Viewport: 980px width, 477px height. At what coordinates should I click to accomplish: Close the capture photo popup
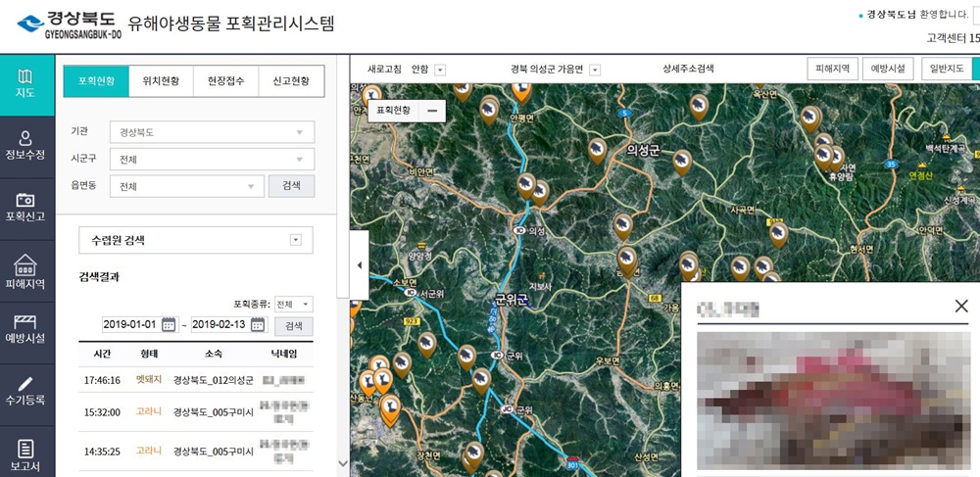point(961,306)
